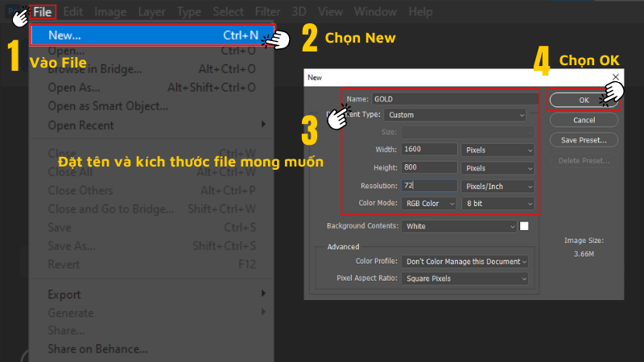Screen dimensions: 644x362
Task: Close the New dialog with X
Action: coord(615,76)
